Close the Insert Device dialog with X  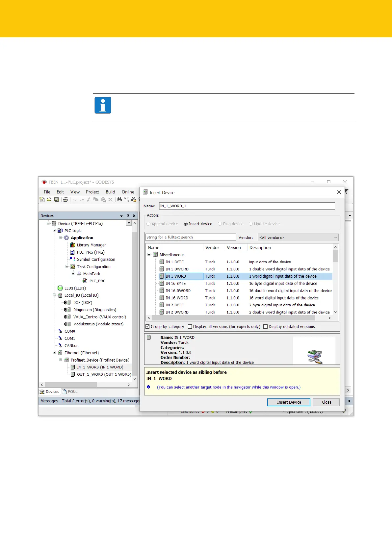339,192
